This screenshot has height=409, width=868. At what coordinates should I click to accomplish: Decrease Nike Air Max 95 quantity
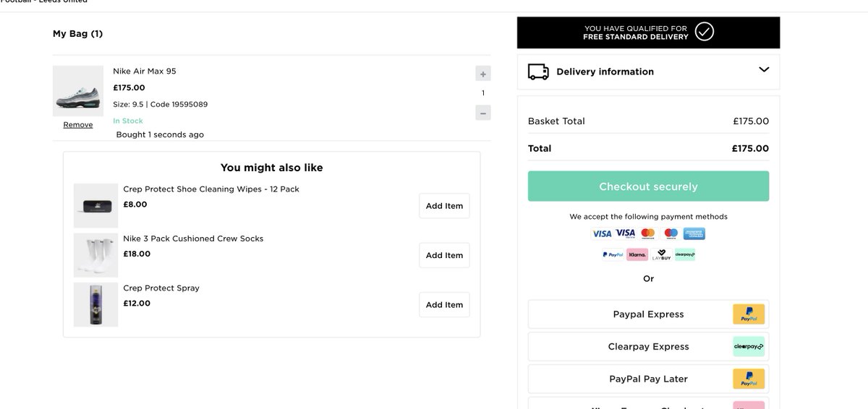click(x=483, y=113)
